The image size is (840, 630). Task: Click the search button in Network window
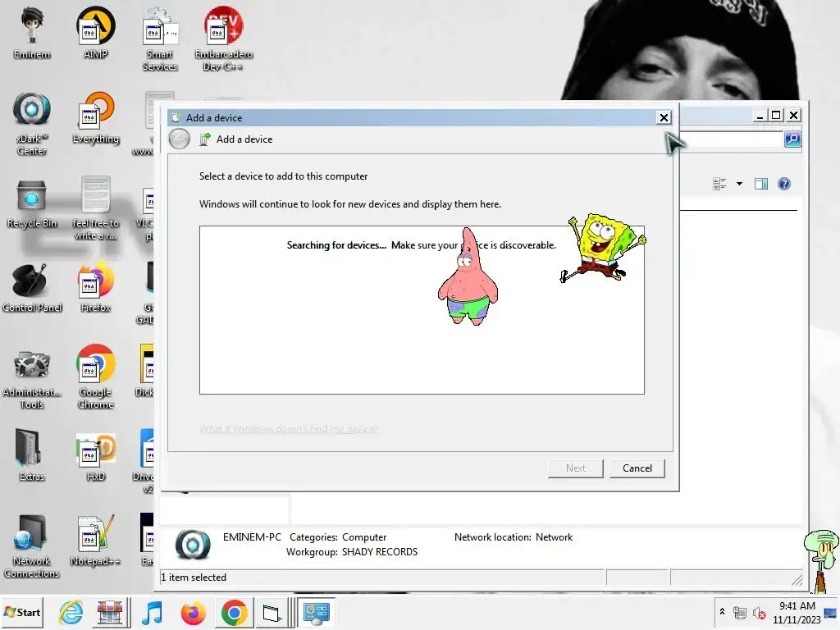[792, 139]
